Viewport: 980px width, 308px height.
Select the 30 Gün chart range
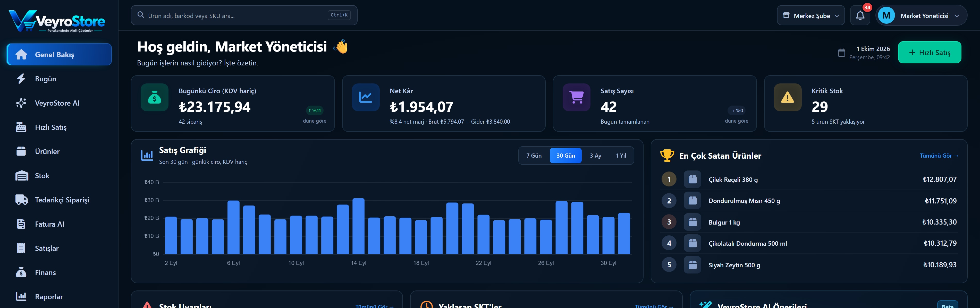click(565, 156)
